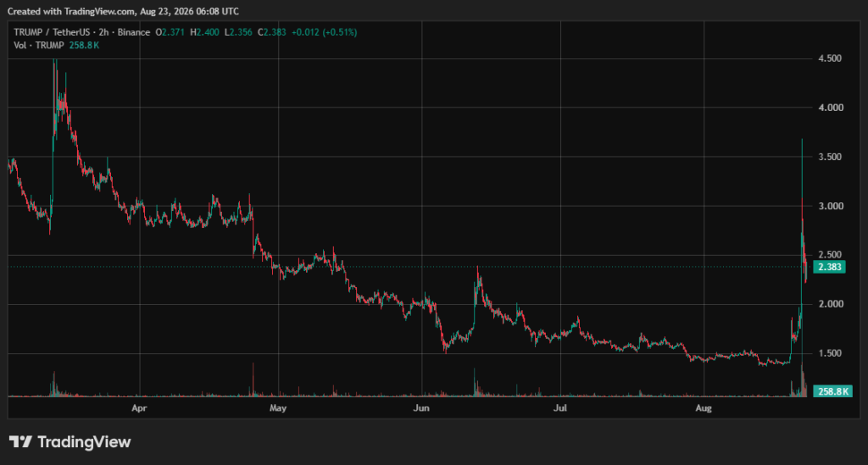Click the 3.500 price axis label
868x465 pixels.
831,157
